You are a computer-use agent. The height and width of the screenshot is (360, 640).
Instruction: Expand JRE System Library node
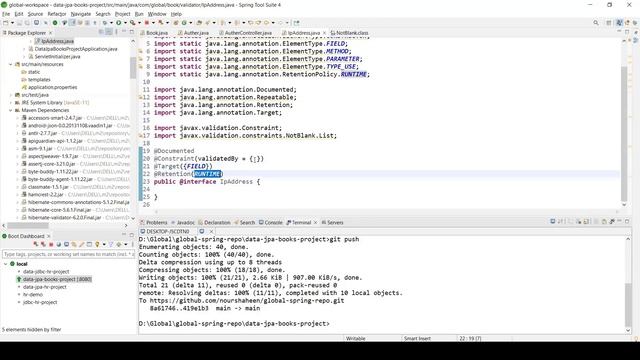coord(11,102)
